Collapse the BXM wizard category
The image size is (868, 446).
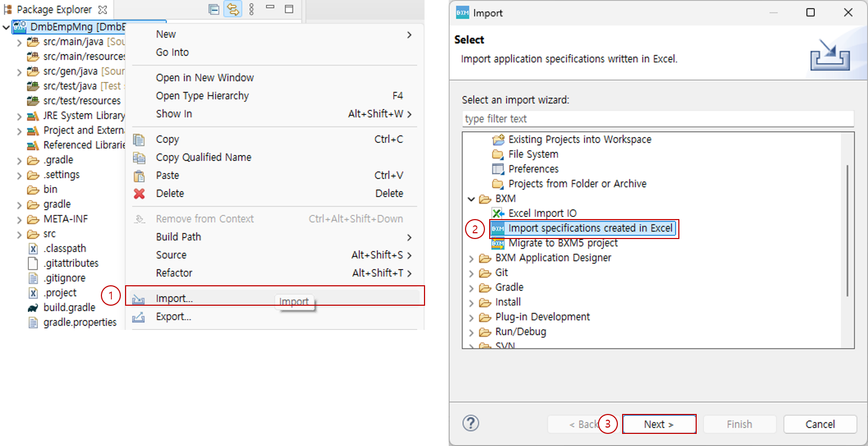click(471, 199)
